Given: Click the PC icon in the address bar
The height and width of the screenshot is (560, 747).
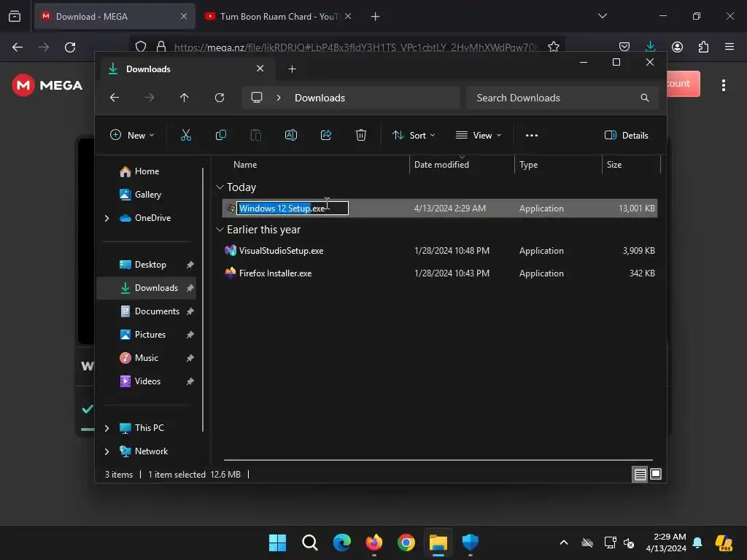Looking at the screenshot, I should coord(257,98).
